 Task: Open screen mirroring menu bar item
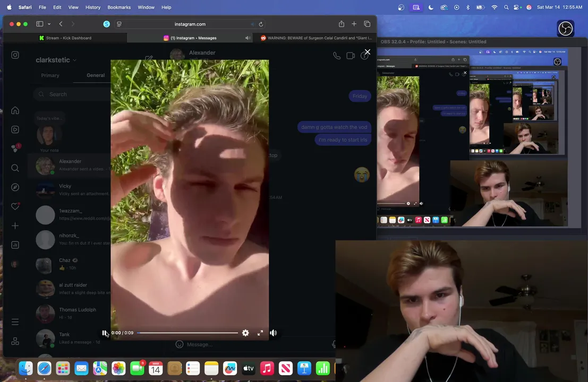click(x=416, y=7)
